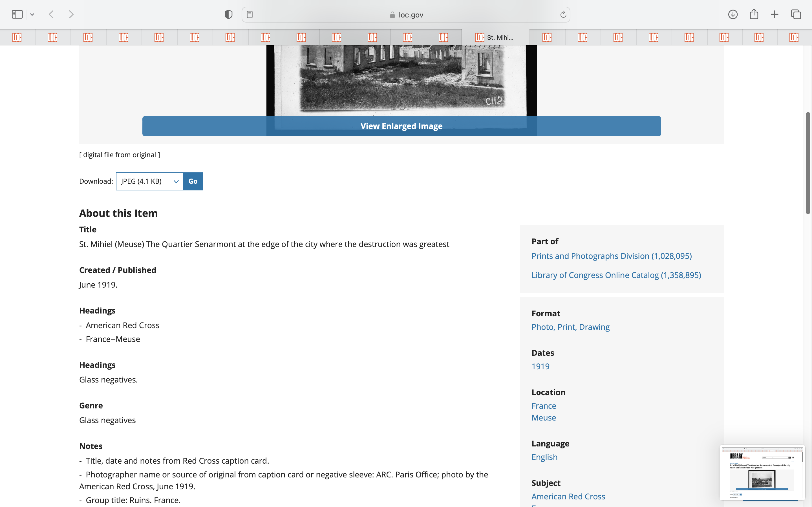Screen dimensions: 812x507
Task: Click the Go download button
Action: coord(193,181)
